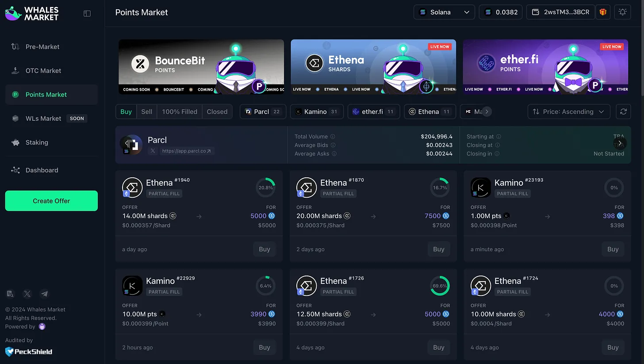
Task: Open notifications via the bell icon
Action: pyautogui.click(x=622, y=12)
